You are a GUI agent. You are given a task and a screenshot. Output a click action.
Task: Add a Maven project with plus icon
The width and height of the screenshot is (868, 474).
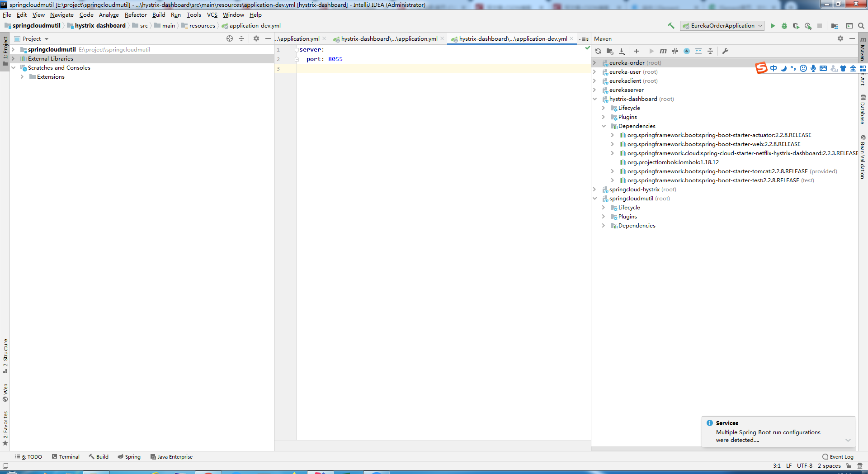[637, 51]
